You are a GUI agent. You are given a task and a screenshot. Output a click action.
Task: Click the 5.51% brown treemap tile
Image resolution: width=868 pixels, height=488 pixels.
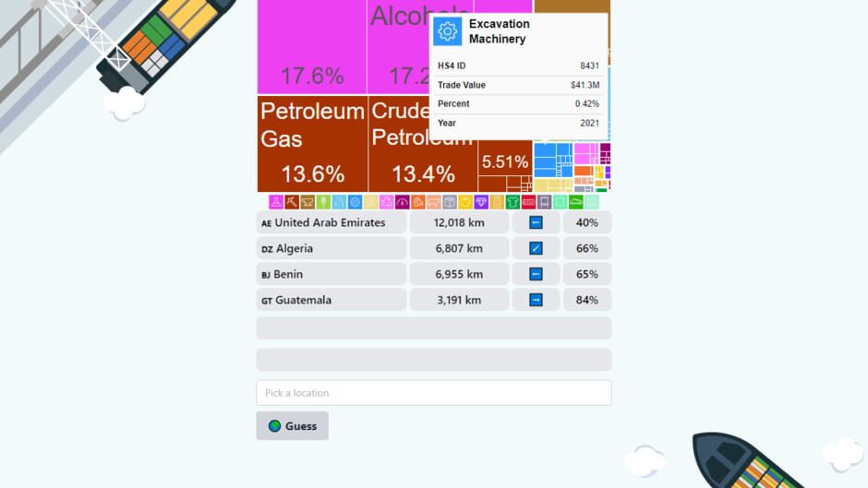[x=504, y=163]
